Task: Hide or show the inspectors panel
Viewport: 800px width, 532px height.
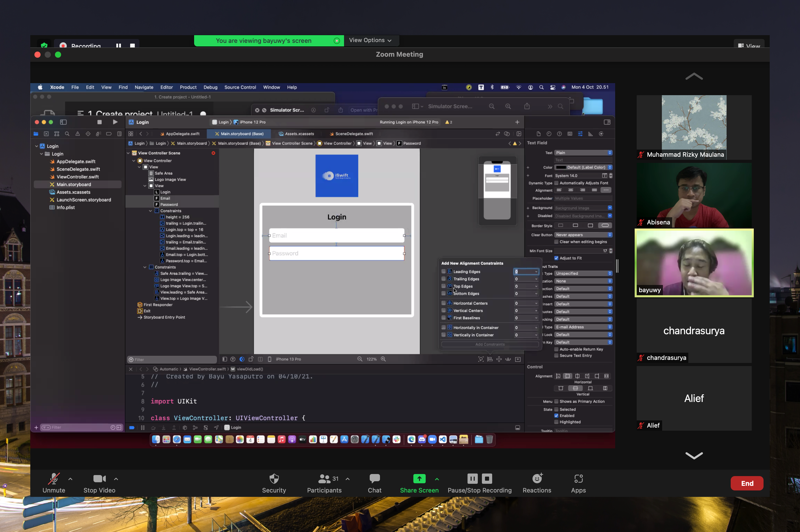Action: (x=607, y=122)
